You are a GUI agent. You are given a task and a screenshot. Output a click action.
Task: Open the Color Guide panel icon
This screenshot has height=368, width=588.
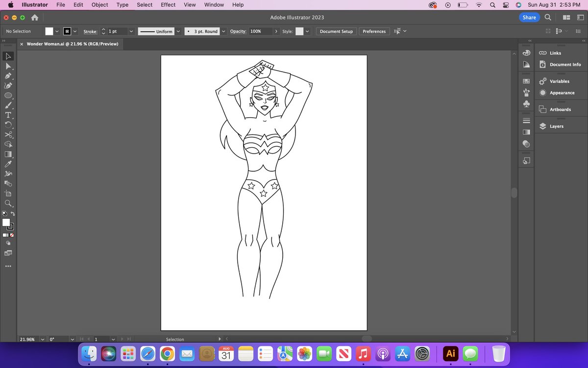[526, 65]
